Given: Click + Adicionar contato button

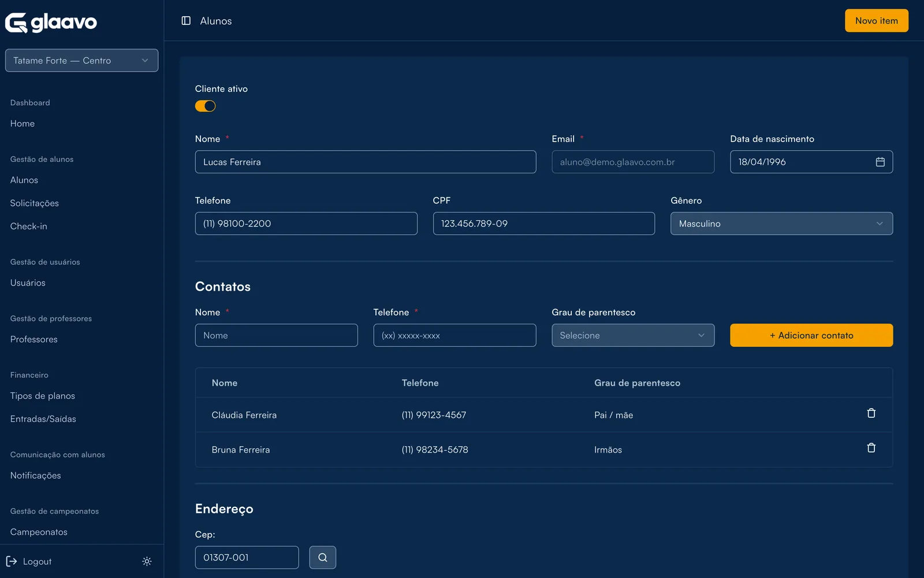Looking at the screenshot, I should click(811, 335).
